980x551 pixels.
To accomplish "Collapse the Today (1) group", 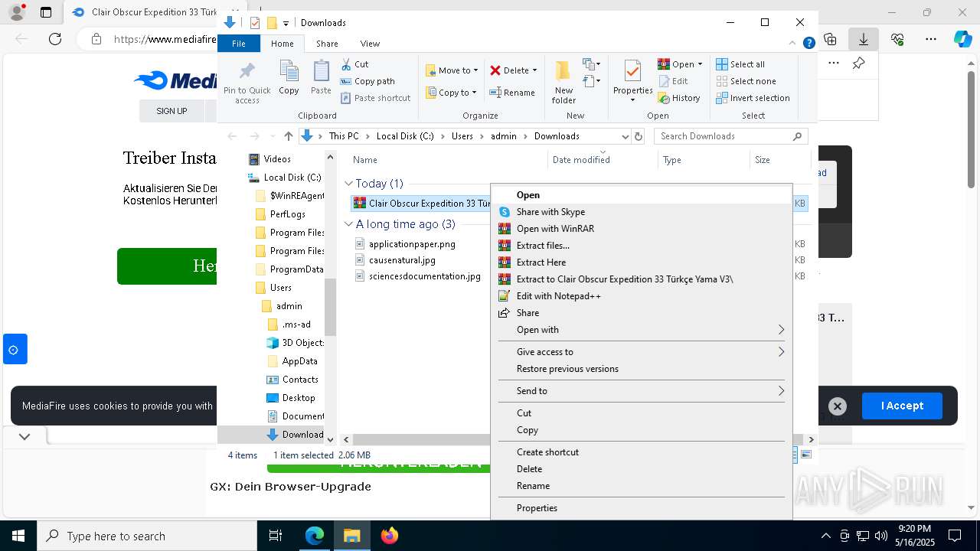I will (x=348, y=184).
